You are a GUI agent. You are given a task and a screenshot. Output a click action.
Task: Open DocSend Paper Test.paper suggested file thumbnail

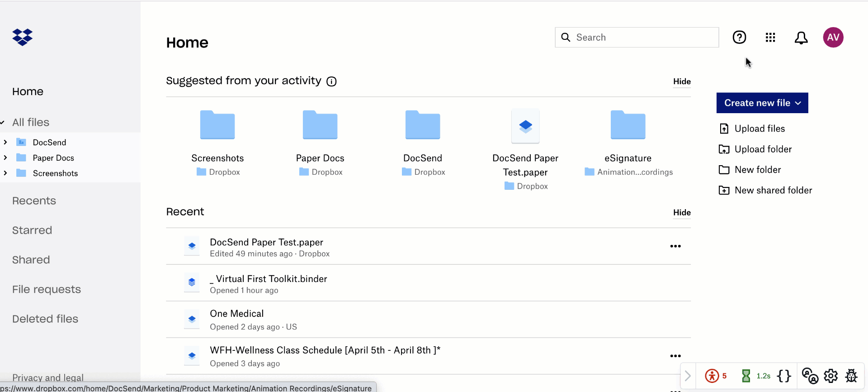(525, 126)
